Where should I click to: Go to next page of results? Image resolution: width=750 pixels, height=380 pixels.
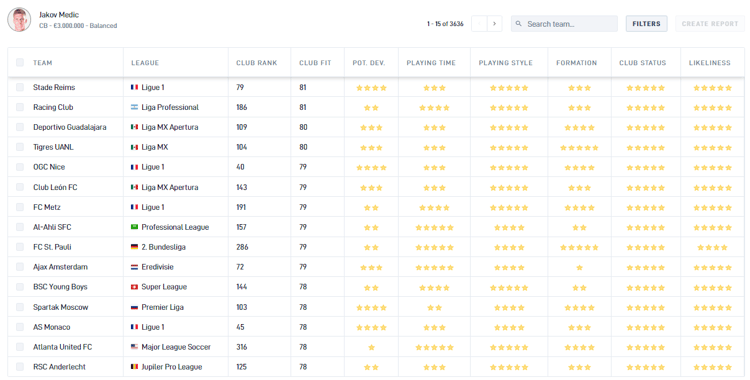[495, 23]
